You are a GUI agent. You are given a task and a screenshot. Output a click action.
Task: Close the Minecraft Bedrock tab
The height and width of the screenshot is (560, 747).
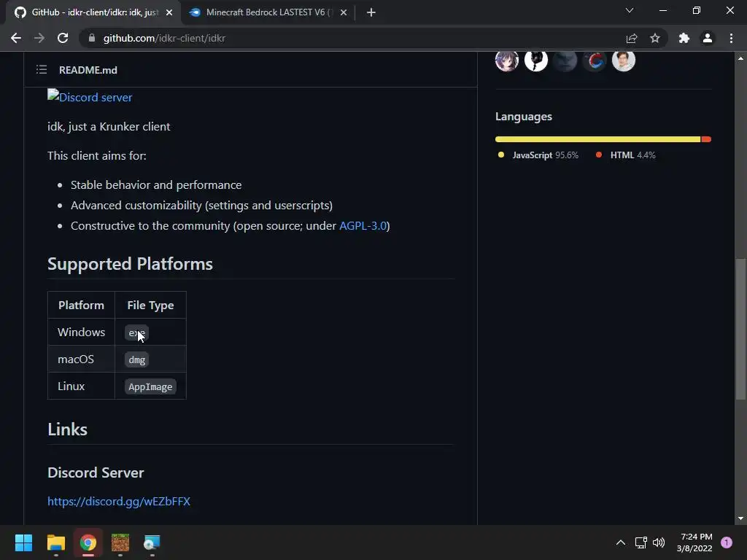click(x=344, y=12)
